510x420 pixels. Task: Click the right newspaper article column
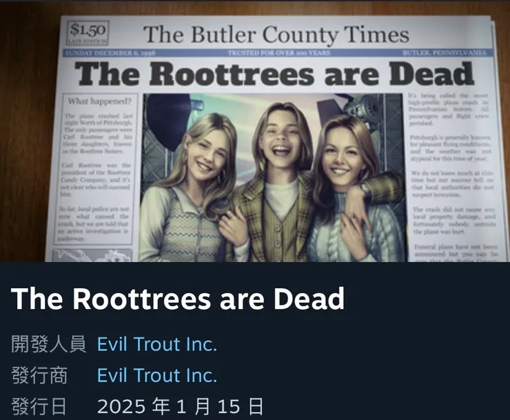452,176
